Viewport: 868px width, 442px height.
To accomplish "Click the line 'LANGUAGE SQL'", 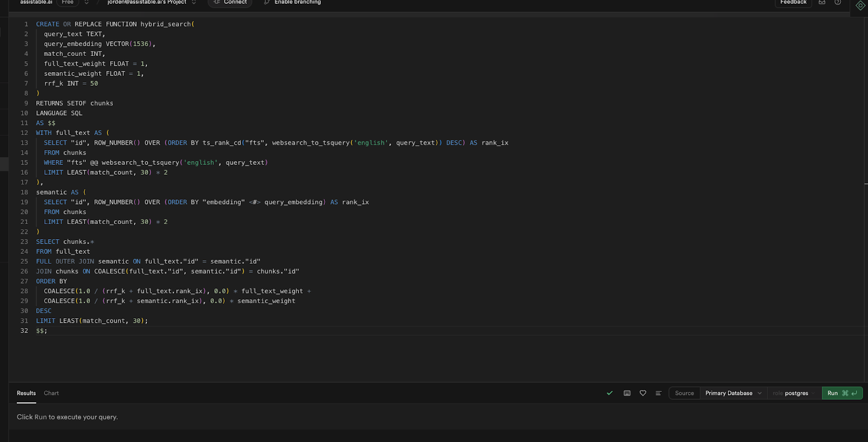I will pyautogui.click(x=59, y=113).
